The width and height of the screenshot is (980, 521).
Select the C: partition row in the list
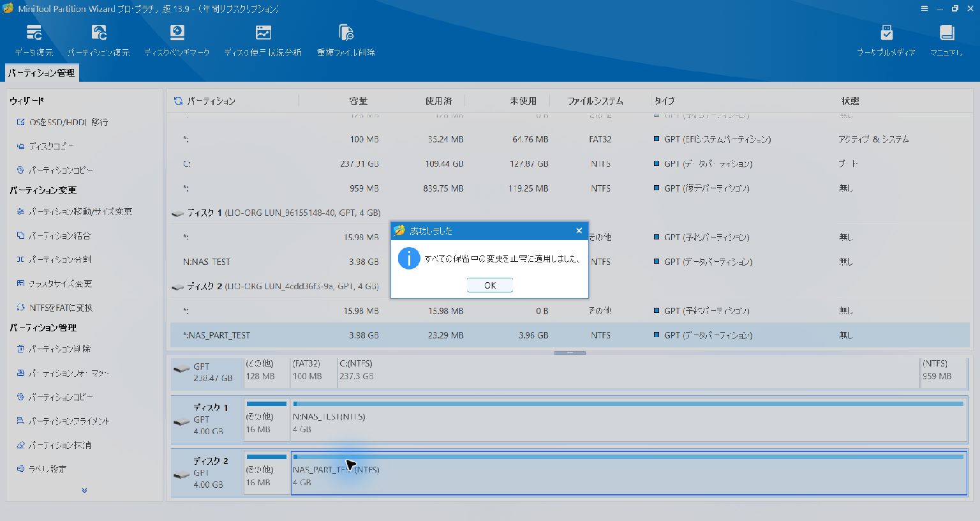pos(570,164)
